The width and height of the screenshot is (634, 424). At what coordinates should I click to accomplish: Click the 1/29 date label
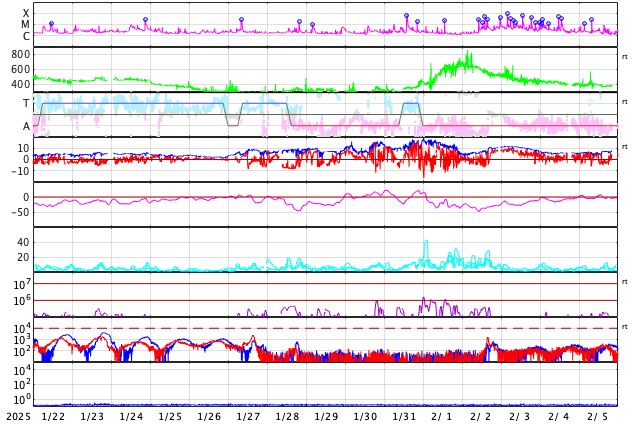pyautogui.click(x=326, y=416)
